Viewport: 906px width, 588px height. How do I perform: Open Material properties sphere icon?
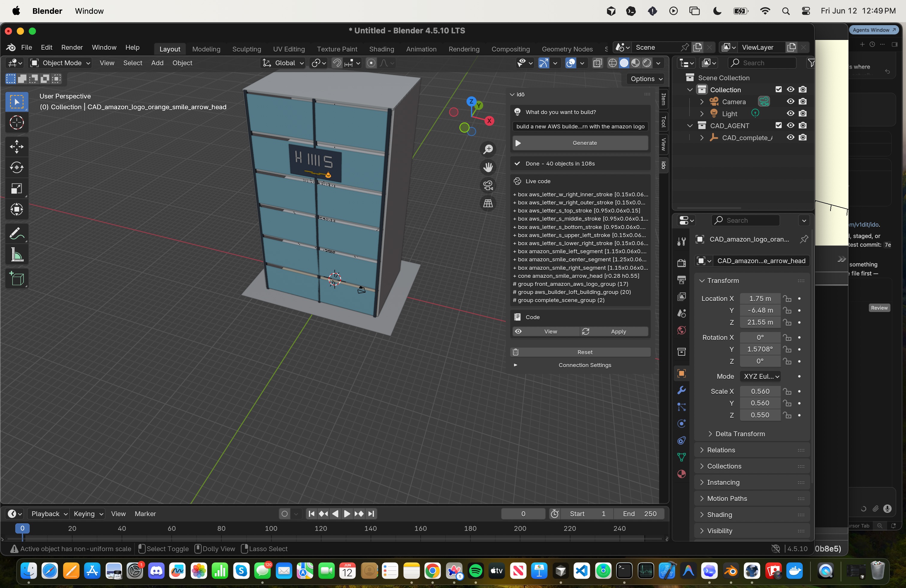click(681, 474)
